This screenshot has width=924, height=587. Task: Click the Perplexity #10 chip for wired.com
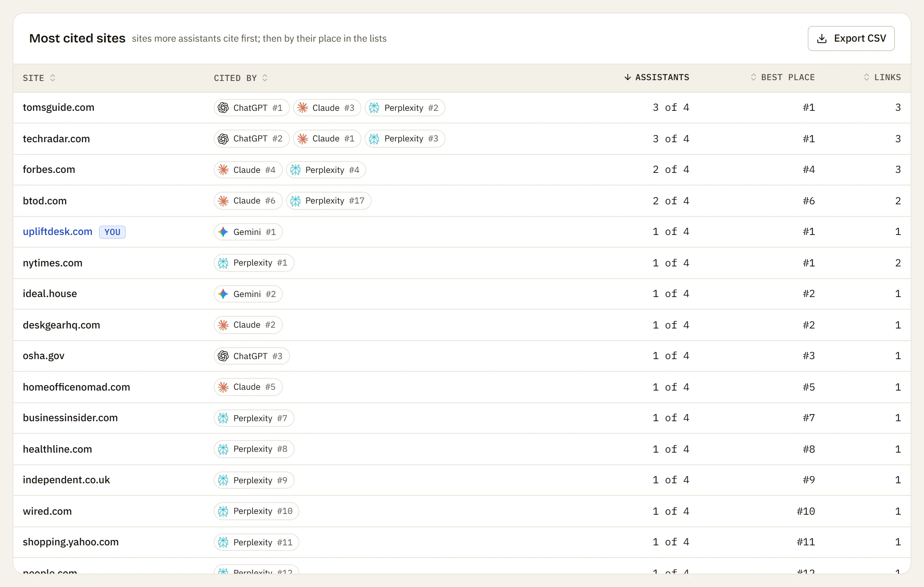coord(256,511)
